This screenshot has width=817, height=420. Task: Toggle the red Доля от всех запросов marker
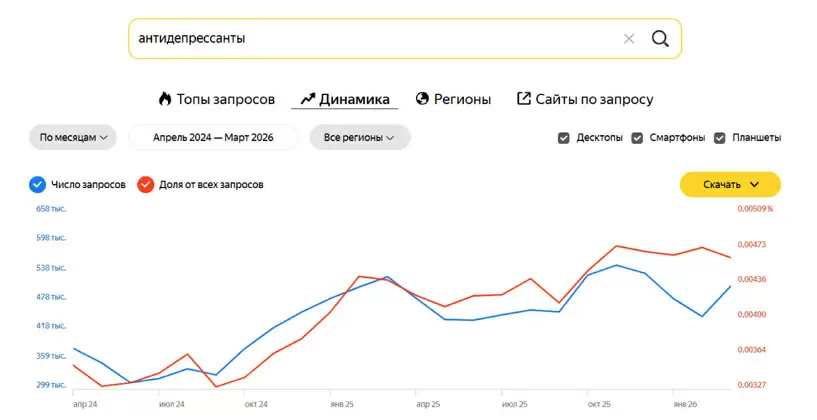coord(146,185)
